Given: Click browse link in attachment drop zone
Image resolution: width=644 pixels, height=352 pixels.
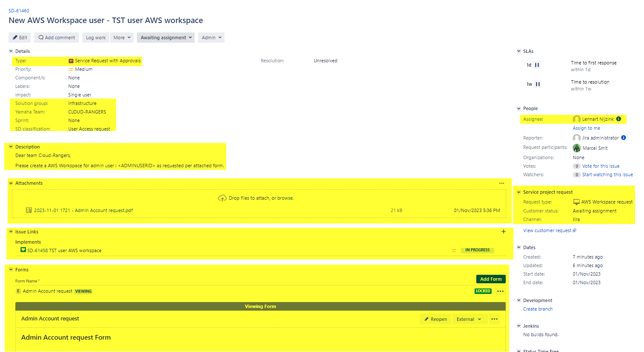Looking at the screenshot, I should click(x=286, y=198).
